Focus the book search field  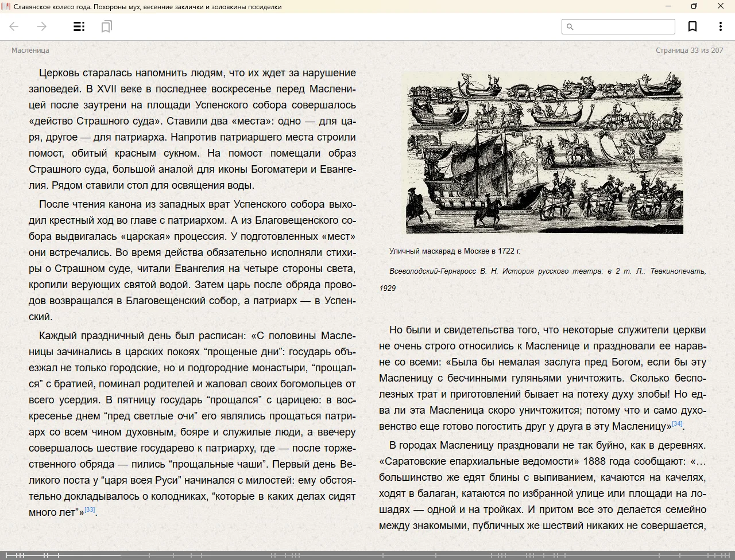[624, 26]
